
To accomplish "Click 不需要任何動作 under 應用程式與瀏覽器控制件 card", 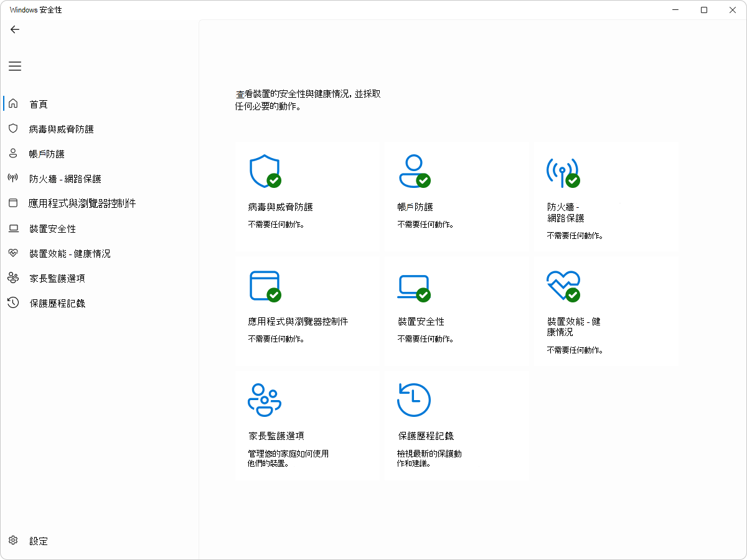I will (276, 339).
